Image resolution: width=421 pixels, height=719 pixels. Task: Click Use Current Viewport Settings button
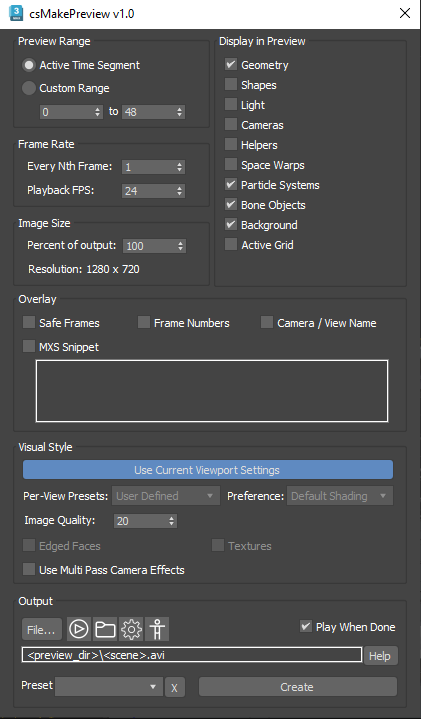(x=208, y=470)
